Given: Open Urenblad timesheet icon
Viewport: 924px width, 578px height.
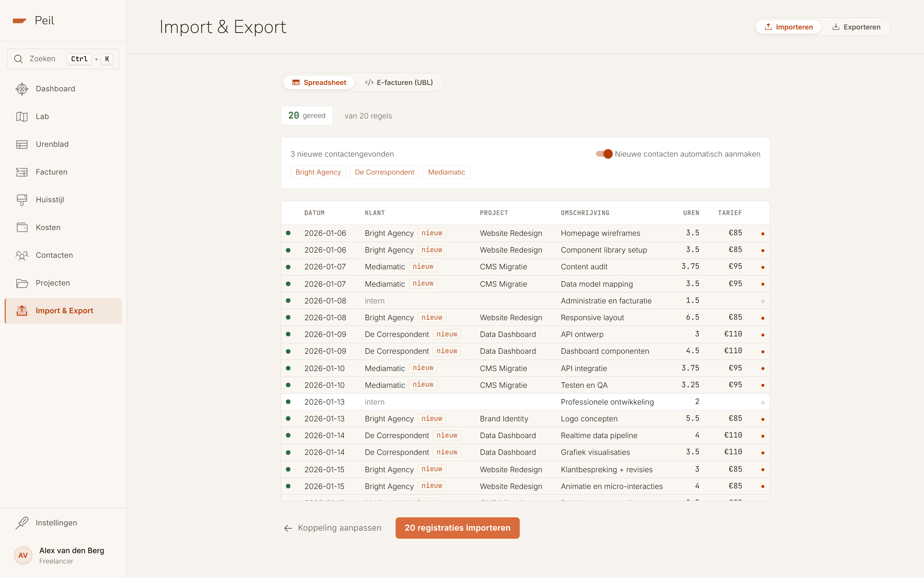Looking at the screenshot, I should click(x=22, y=144).
